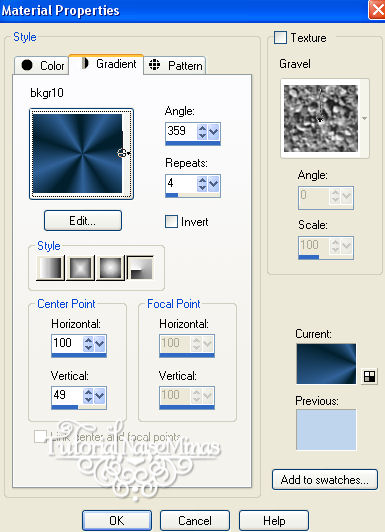Click Center Point Horizontal spinner arrows

tap(88, 343)
